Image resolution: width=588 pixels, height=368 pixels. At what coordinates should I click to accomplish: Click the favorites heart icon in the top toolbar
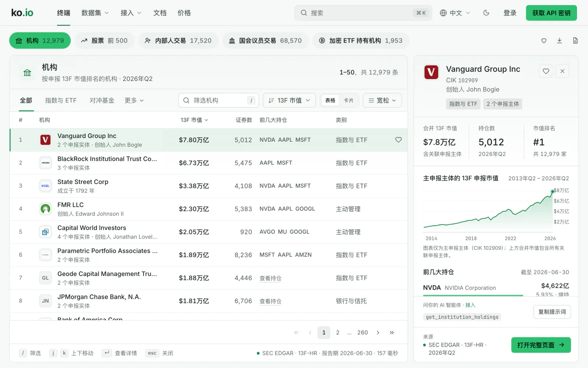pos(544,40)
